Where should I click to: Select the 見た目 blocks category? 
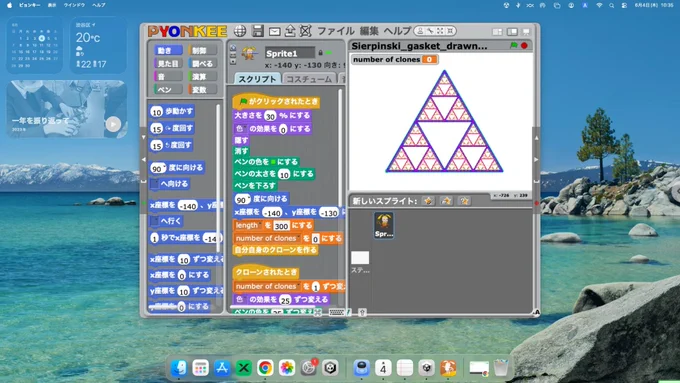(168, 63)
